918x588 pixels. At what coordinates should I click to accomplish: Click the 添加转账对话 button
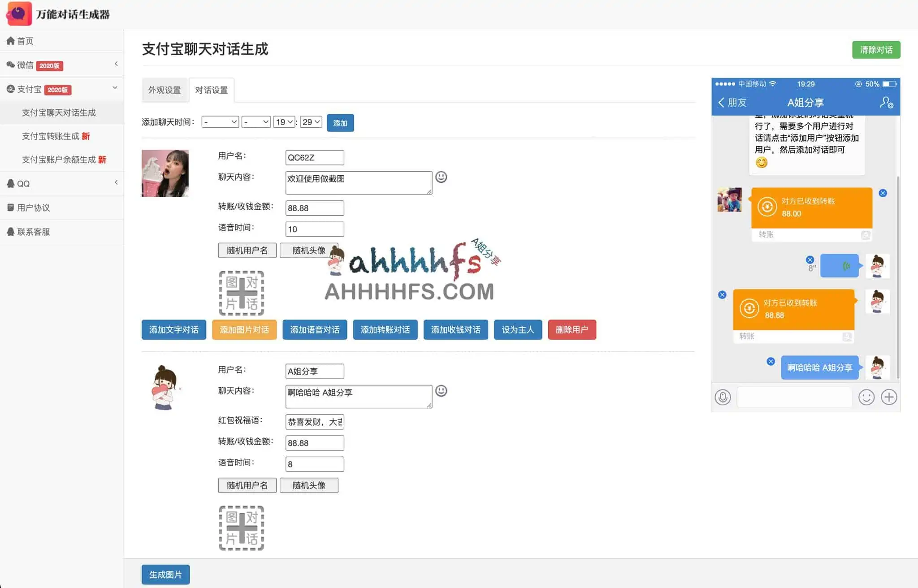pyautogui.click(x=385, y=330)
